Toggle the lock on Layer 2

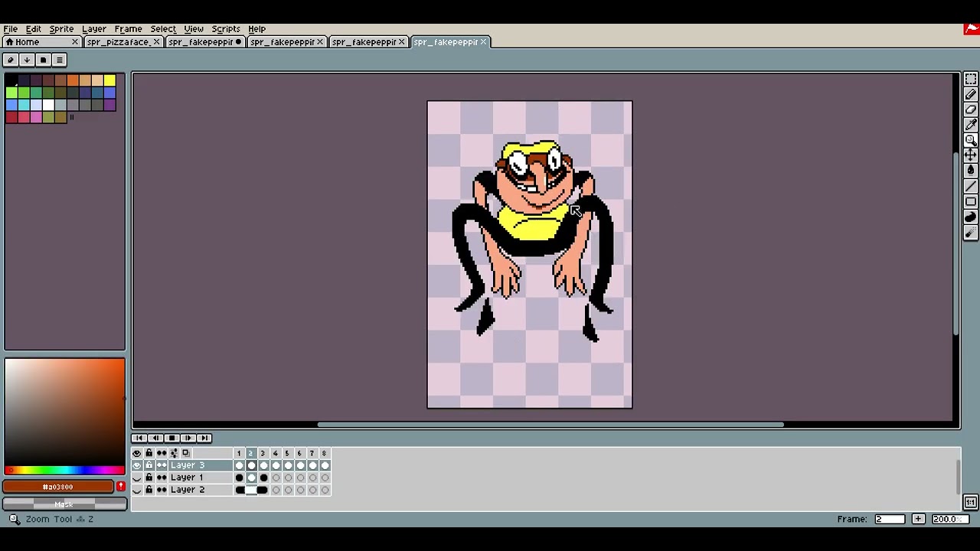tap(149, 490)
